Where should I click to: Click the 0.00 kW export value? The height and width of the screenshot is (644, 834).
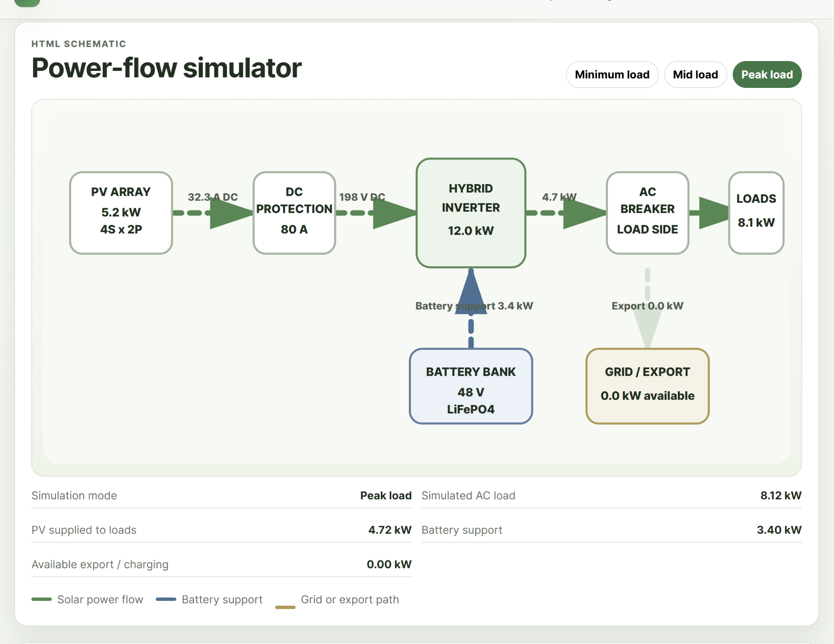click(x=389, y=565)
